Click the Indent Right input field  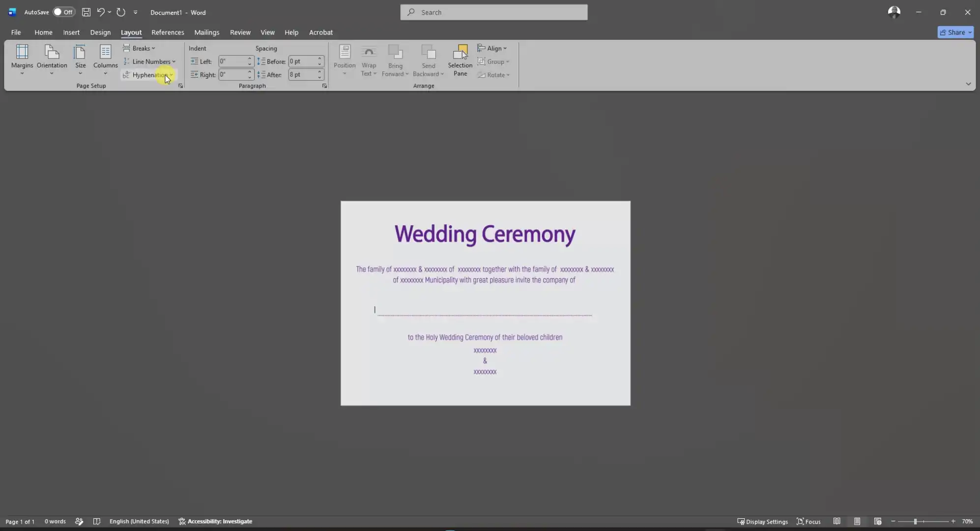pyautogui.click(x=232, y=75)
